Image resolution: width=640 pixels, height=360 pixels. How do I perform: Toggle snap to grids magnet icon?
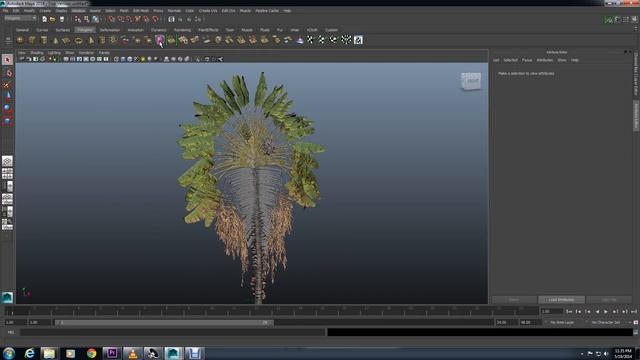(x=111, y=19)
